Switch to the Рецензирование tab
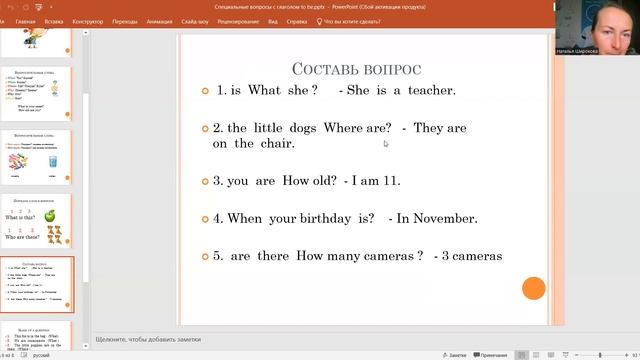Screen dimensions: 640x360 (x=238, y=22)
